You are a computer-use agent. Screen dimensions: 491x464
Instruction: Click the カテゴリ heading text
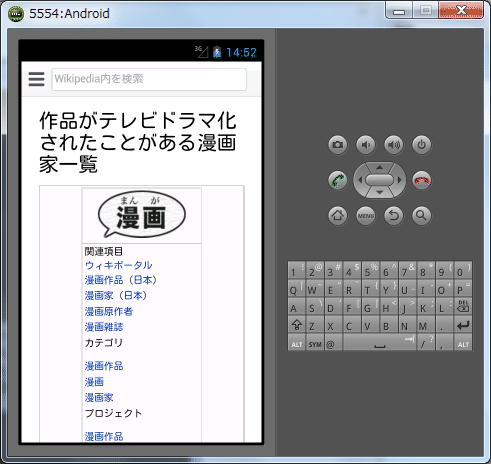pyautogui.click(x=104, y=342)
